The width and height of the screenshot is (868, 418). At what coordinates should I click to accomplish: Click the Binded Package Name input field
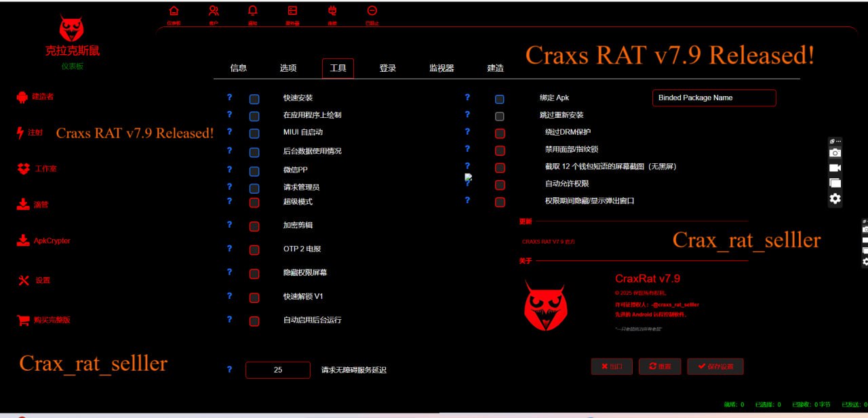713,98
